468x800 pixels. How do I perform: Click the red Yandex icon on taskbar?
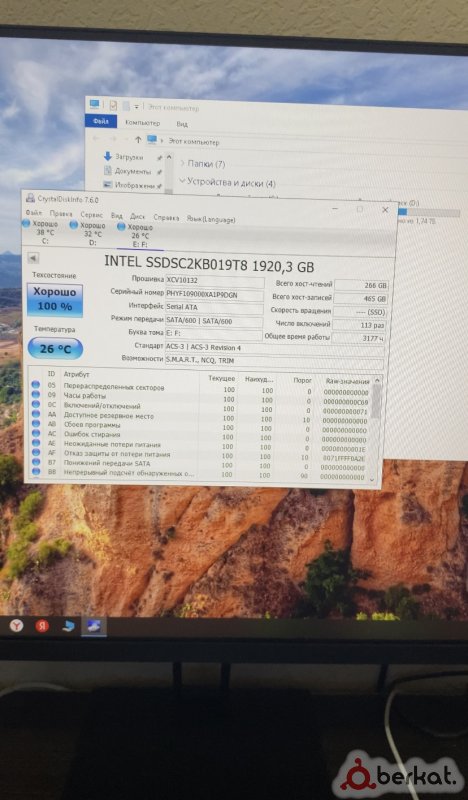[x=42, y=626]
